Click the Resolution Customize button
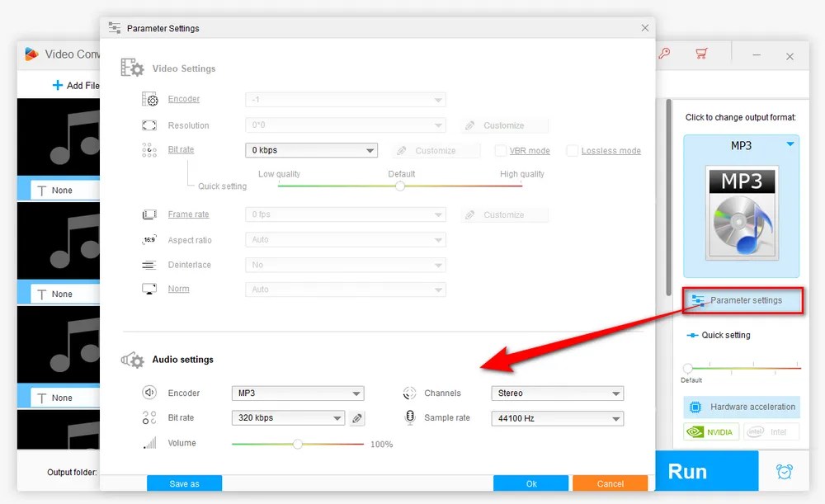The image size is (825, 504). tap(505, 125)
